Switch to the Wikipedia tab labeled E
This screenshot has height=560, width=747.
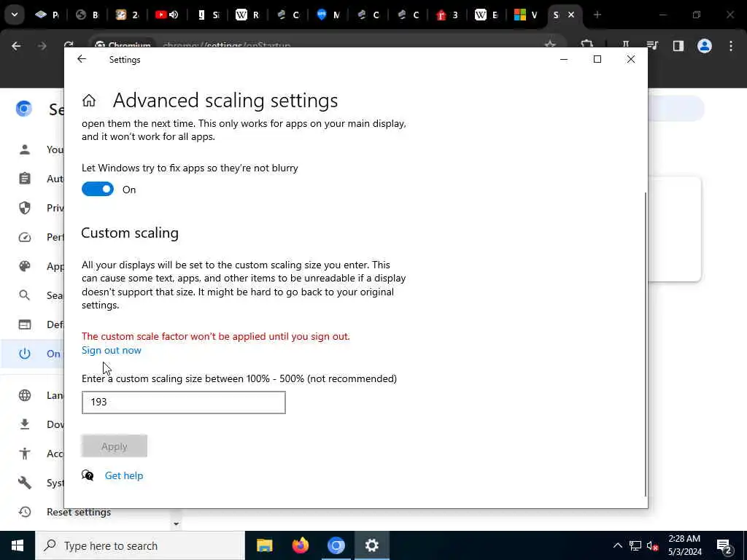point(486,15)
